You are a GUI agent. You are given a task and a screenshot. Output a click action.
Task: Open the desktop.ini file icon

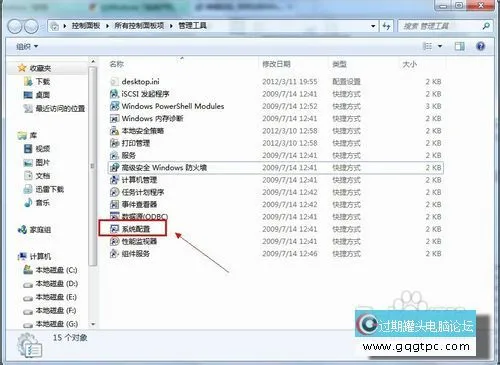click(x=114, y=82)
